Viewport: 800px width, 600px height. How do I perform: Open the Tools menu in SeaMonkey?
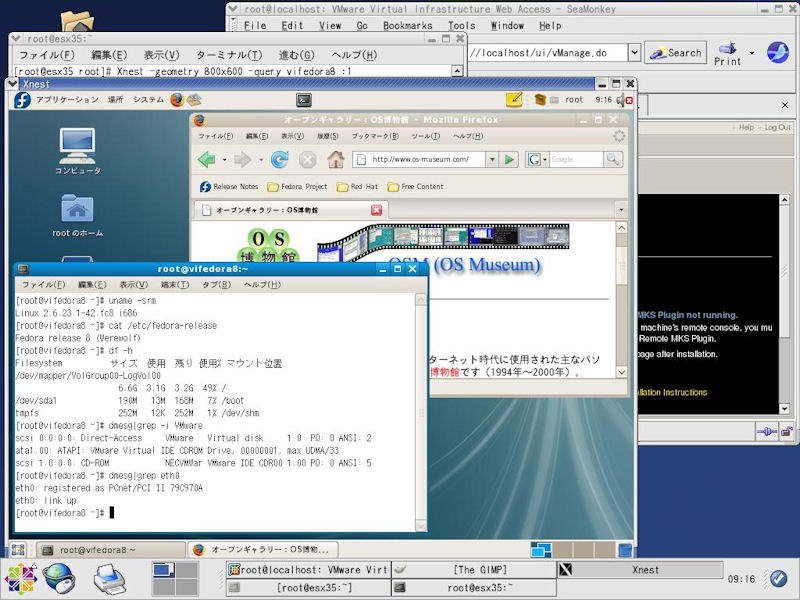click(x=462, y=26)
